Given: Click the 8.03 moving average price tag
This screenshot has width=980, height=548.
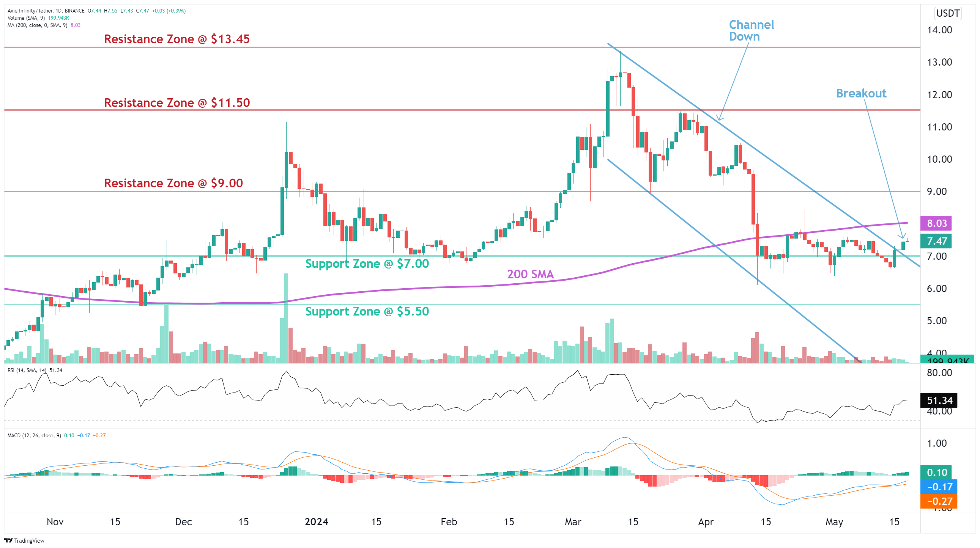Looking at the screenshot, I should (936, 223).
